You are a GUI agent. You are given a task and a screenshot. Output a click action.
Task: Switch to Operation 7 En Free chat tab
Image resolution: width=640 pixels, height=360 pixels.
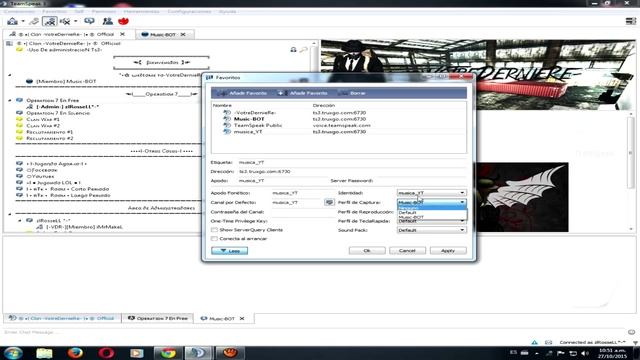[158, 318]
